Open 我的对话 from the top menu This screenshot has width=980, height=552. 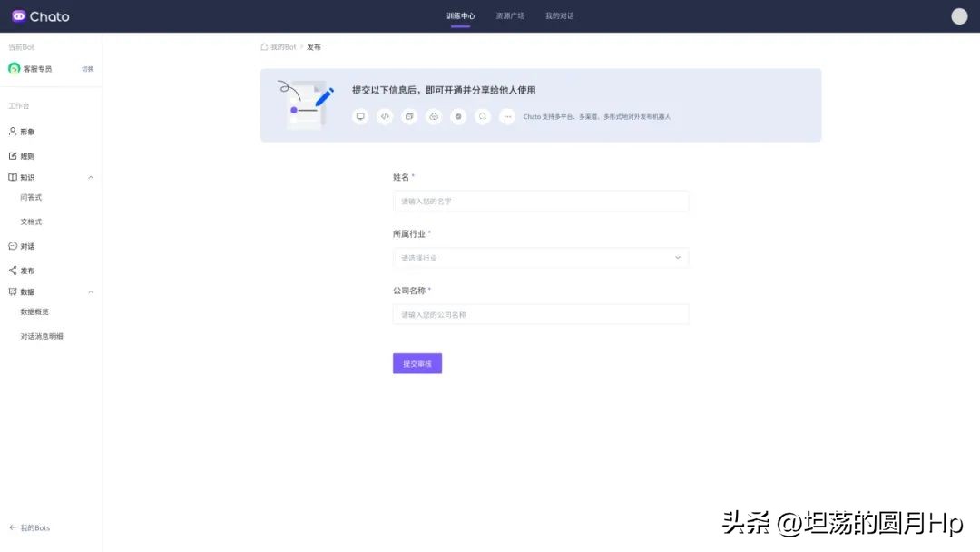click(560, 15)
